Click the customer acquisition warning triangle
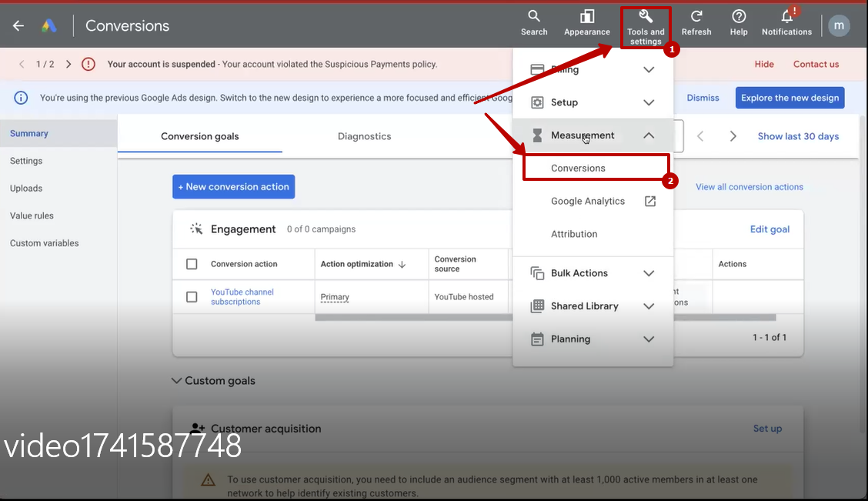Viewport: 868px width, 501px height. pyautogui.click(x=208, y=479)
